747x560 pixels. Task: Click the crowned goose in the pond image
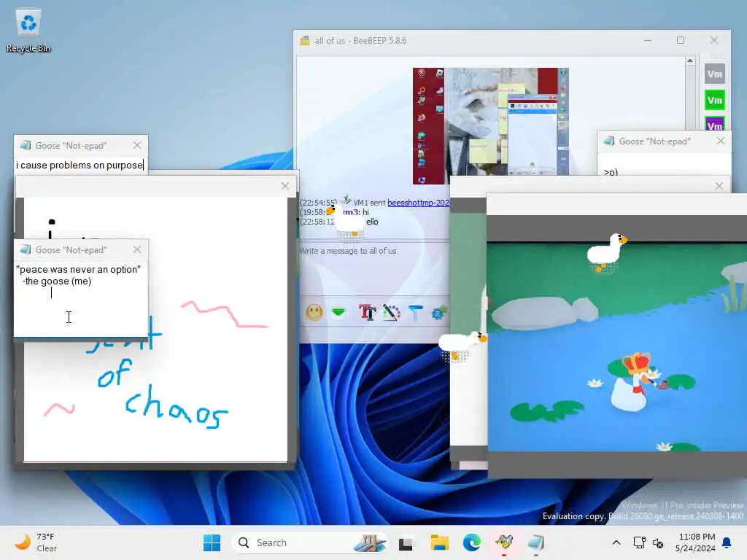[x=631, y=382]
